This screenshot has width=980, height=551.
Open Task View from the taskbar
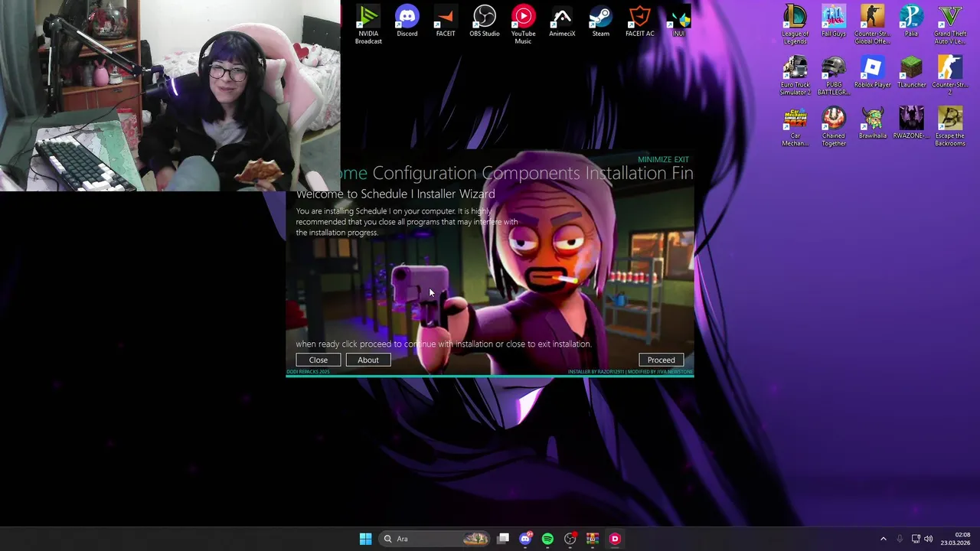click(x=503, y=539)
